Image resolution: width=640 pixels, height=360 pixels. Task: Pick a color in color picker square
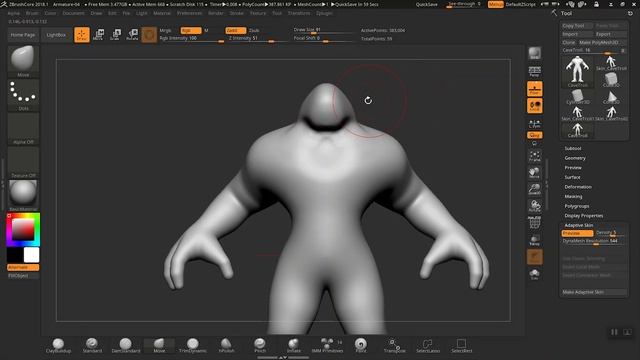coord(23,229)
